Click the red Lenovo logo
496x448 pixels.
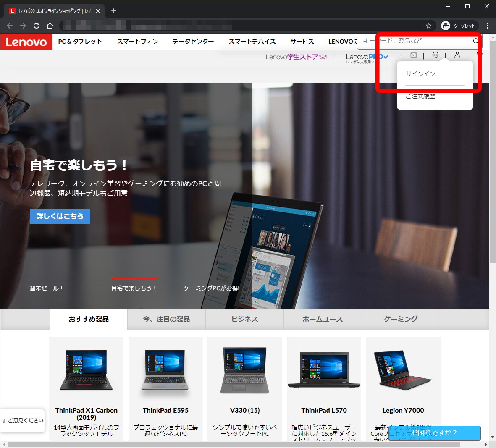click(26, 42)
